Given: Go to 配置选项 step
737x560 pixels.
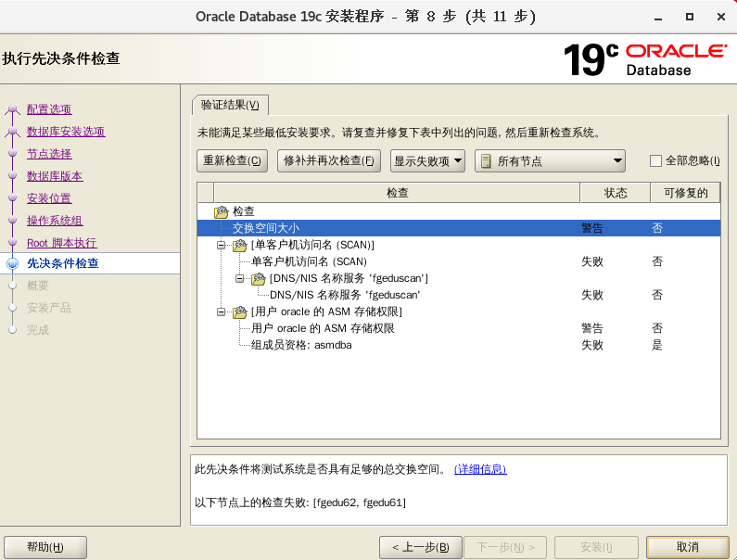Looking at the screenshot, I should [49, 109].
